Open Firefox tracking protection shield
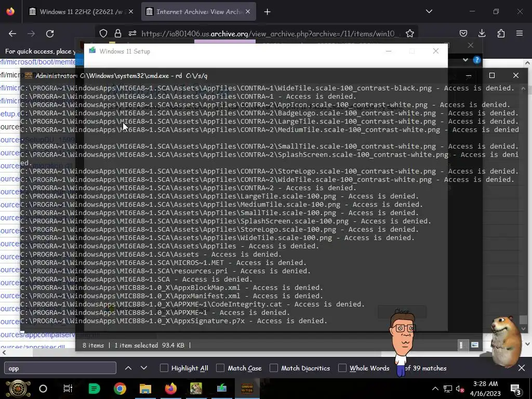Viewport: 532px width, 399px height. (103, 33)
